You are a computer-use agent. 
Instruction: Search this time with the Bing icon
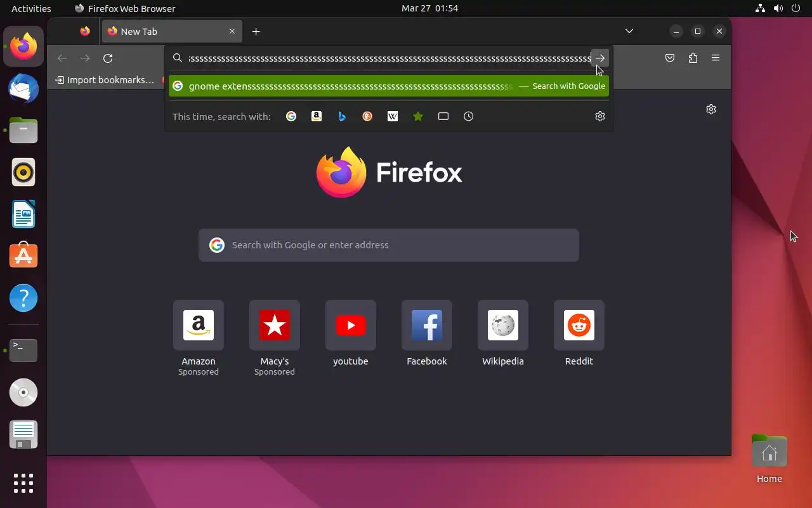coord(342,116)
